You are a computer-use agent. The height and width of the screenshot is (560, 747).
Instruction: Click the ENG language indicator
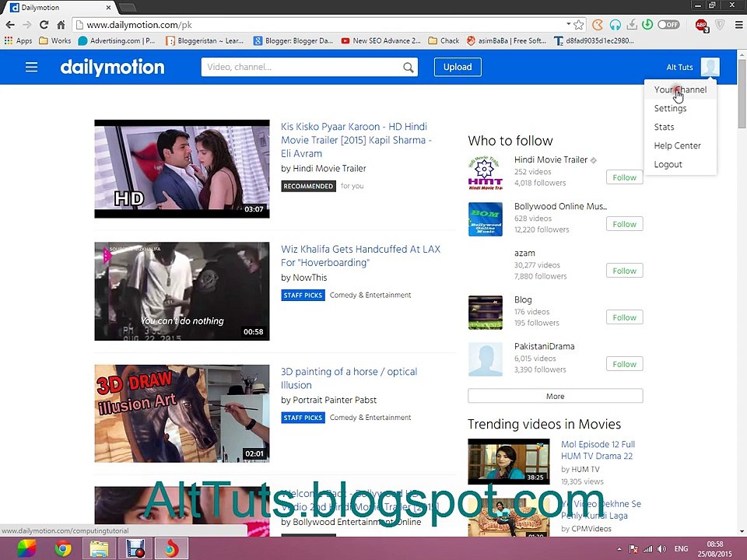(x=682, y=549)
